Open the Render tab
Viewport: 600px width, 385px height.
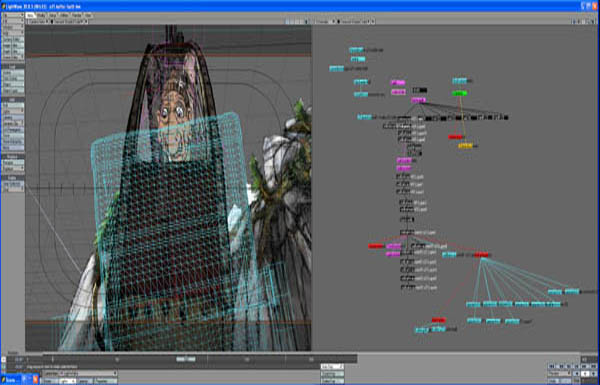click(77, 15)
